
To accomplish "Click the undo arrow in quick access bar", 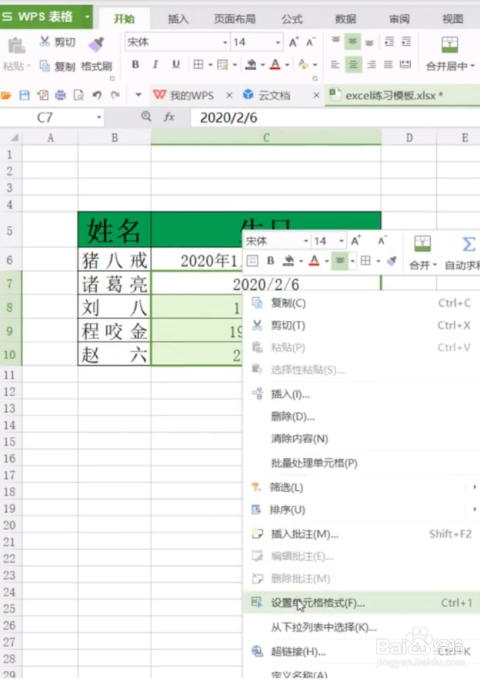I will (x=97, y=95).
